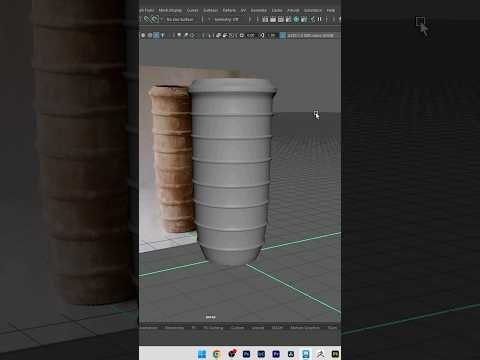Open the last dark yellow taskbar icon
The image size is (480, 360).
tap(335, 354)
